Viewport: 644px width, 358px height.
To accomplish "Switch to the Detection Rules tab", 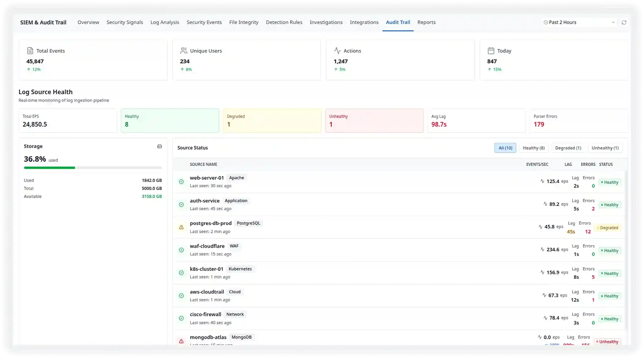I will pyautogui.click(x=284, y=22).
